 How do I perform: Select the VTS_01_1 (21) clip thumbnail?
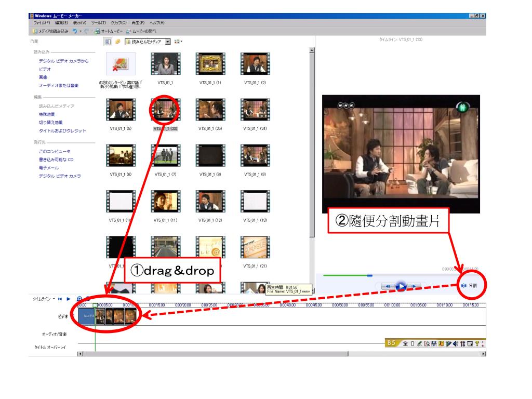(255, 247)
